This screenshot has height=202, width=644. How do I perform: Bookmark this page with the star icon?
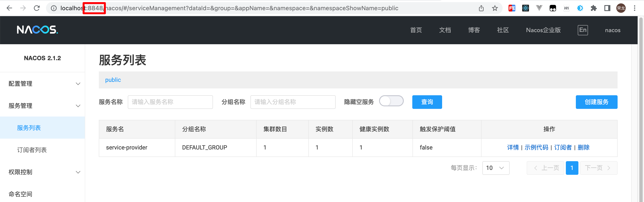click(x=495, y=8)
